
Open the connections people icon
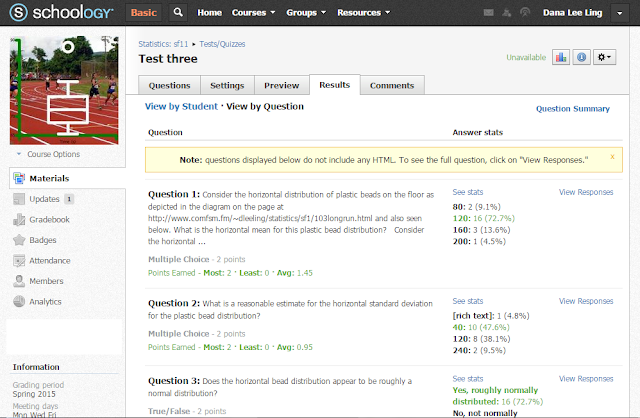[507, 13]
